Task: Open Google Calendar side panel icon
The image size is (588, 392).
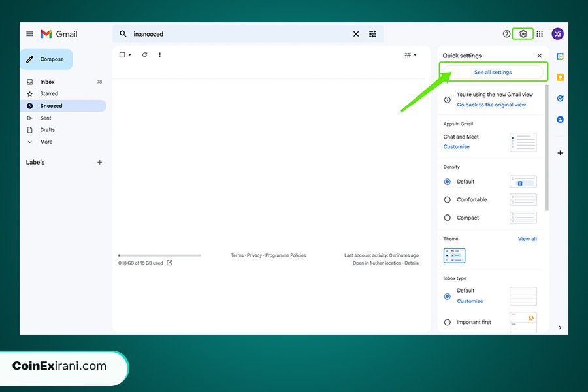Action: click(x=560, y=57)
